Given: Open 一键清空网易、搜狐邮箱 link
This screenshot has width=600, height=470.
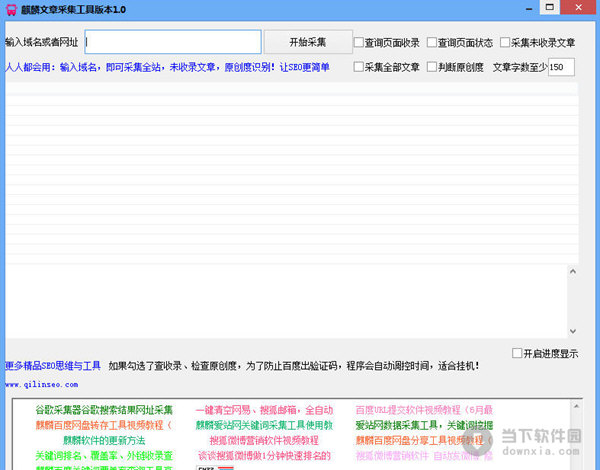Looking at the screenshot, I should pos(264,410).
